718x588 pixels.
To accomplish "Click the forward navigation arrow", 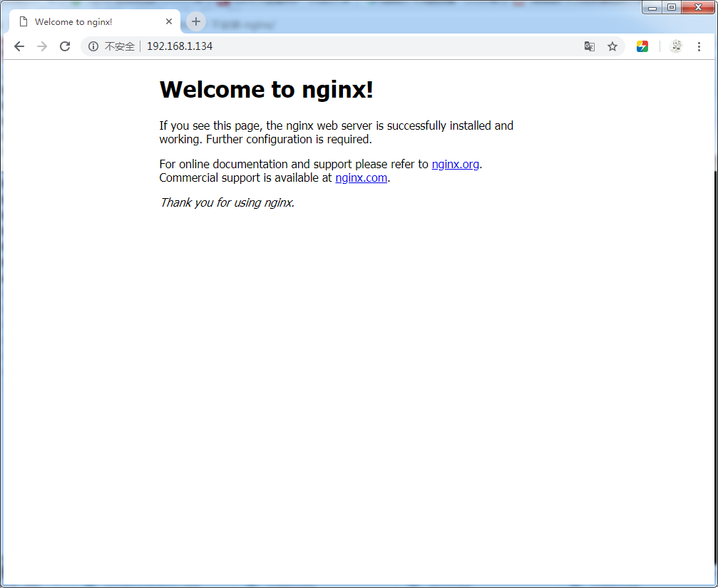I will pos(42,46).
